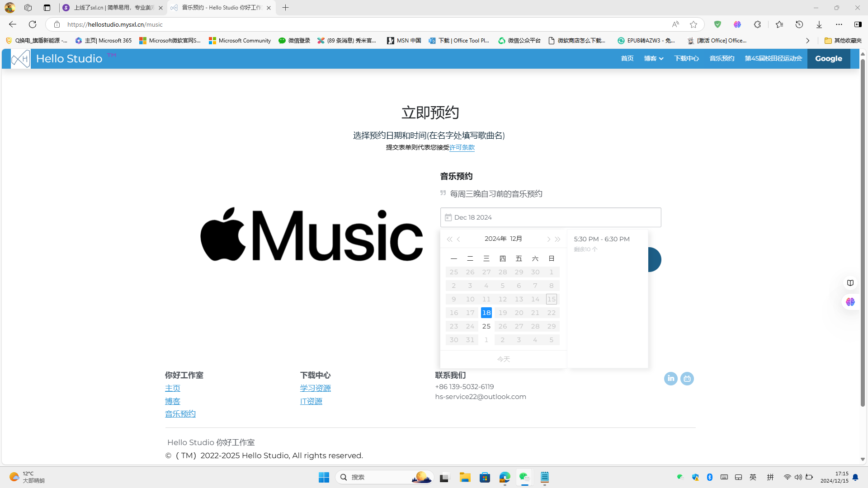Viewport: 868px width, 488px height.
Task: Refresh the current page
Action: pyautogui.click(x=33, y=24)
